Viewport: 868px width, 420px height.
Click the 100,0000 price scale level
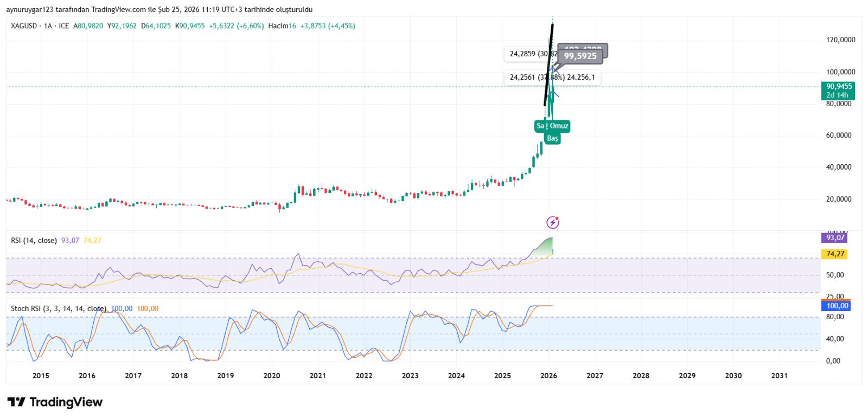840,72
